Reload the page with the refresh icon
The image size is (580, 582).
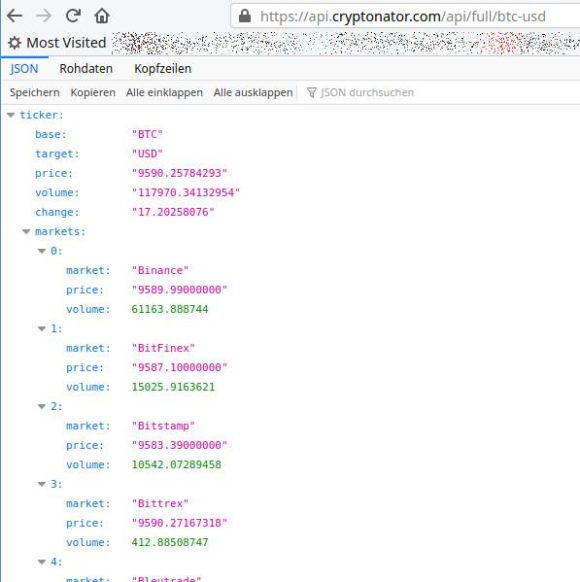(x=73, y=16)
